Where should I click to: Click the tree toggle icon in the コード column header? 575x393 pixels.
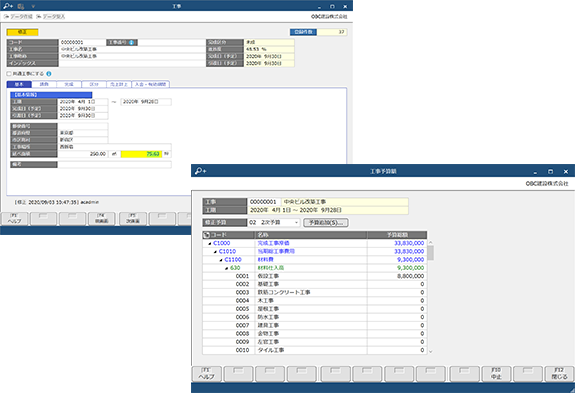pos(206,235)
